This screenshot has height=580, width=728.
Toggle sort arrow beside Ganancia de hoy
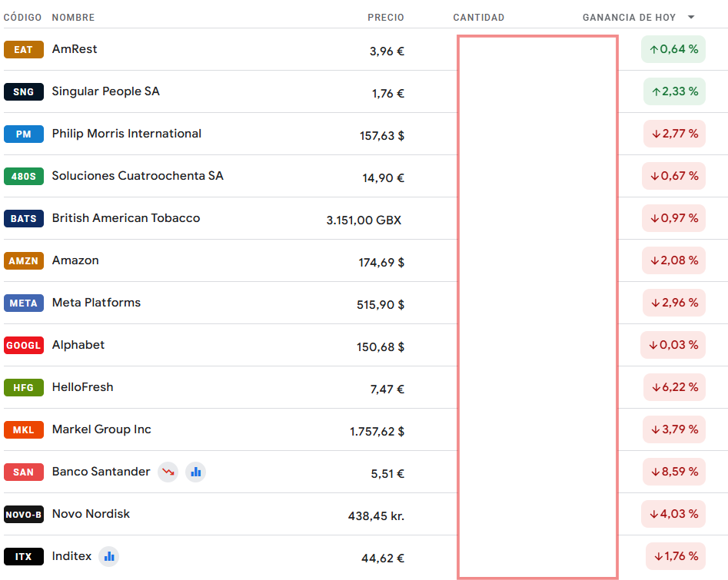[x=691, y=17]
